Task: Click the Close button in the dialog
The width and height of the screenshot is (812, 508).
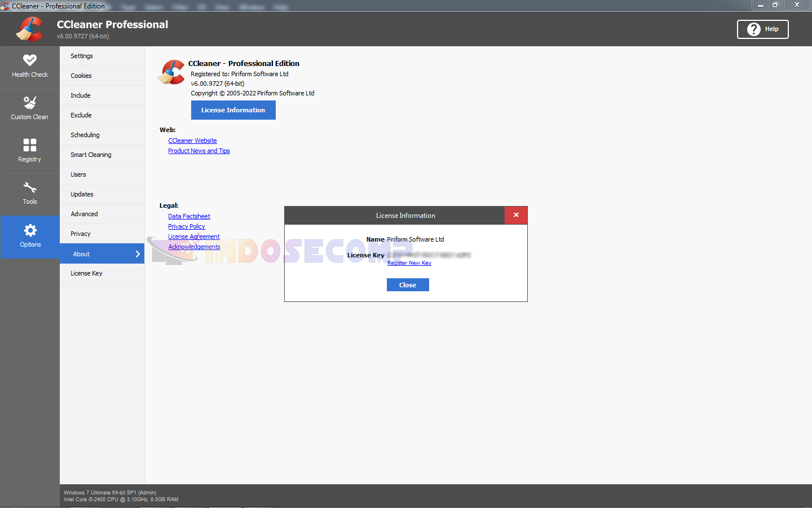Action: [408, 285]
